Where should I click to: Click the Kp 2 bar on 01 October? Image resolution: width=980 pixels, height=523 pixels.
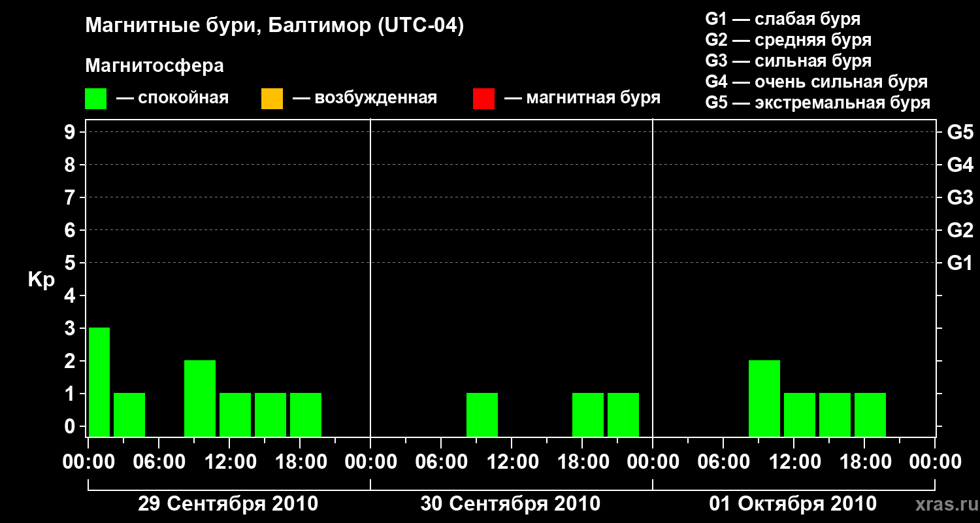(x=764, y=398)
